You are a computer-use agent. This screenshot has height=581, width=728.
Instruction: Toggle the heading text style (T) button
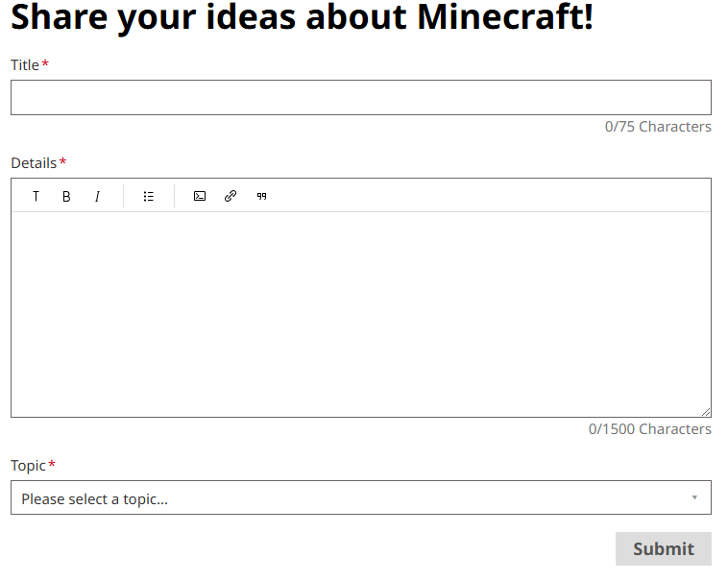point(36,196)
